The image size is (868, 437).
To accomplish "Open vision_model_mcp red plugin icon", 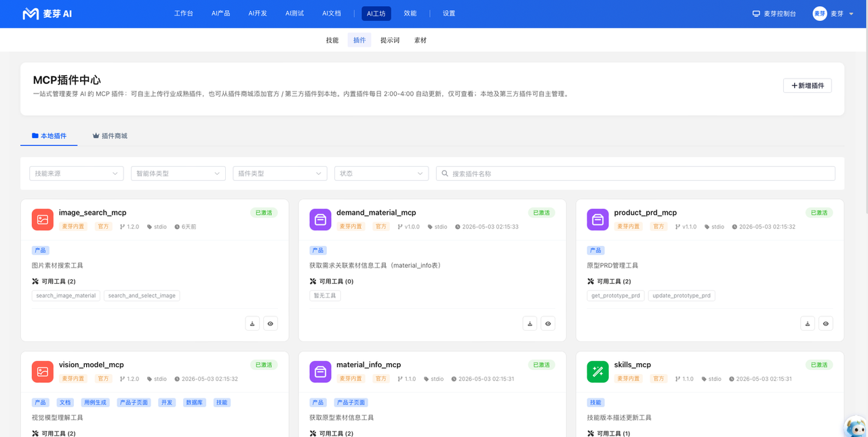I will [43, 372].
